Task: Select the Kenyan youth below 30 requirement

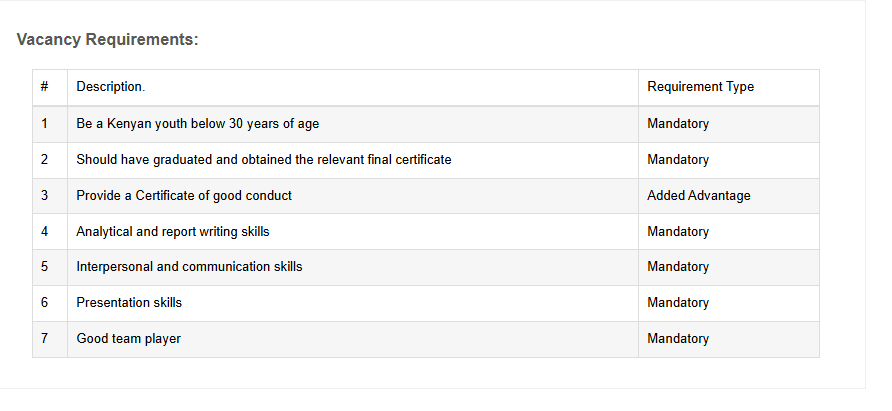Action: pos(197,124)
